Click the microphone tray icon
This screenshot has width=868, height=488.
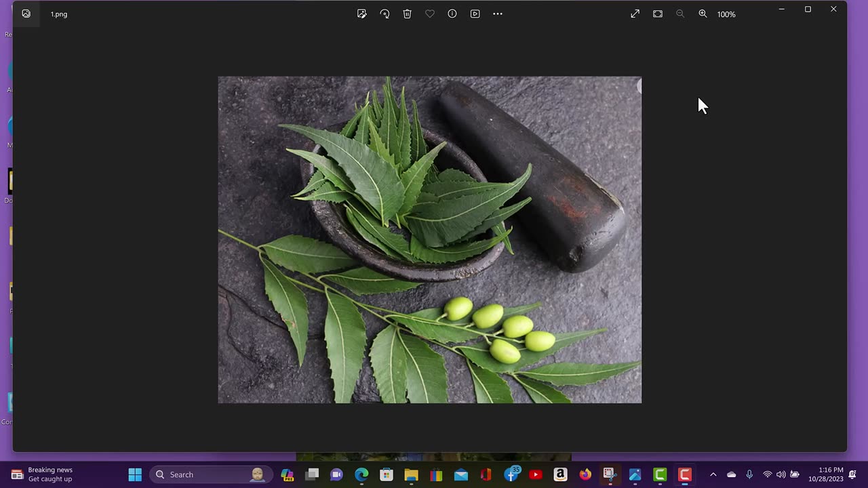click(x=749, y=474)
